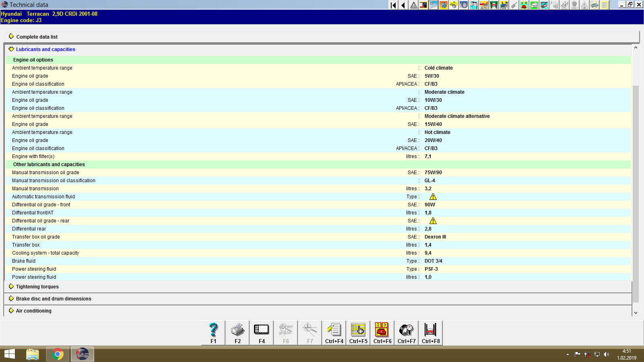Click the Ctrl+F8 vehicle lift icon
This screenshot has height=362, width=644.
tap(430, 332)
